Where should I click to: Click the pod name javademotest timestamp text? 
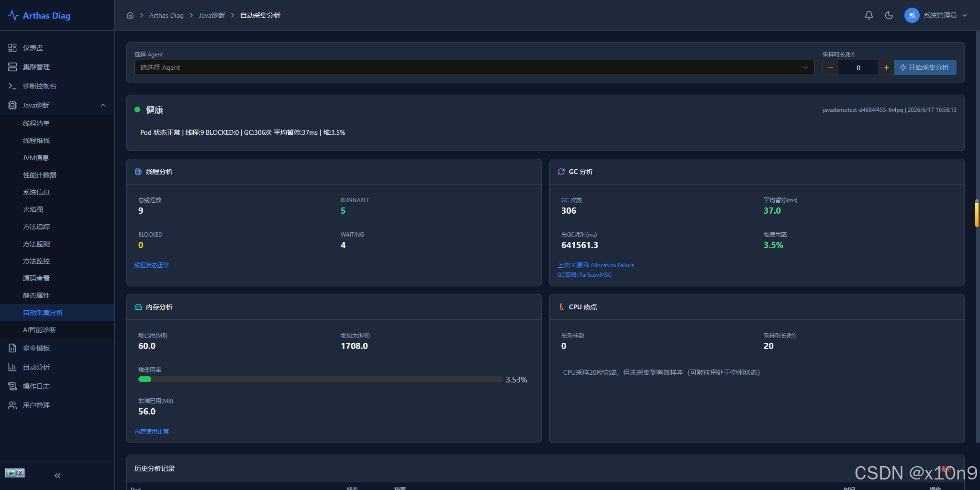[889, 110]
